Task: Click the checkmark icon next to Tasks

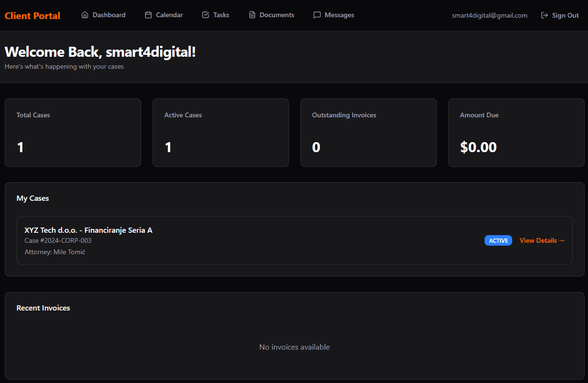Action: click(x=205, y=15)
